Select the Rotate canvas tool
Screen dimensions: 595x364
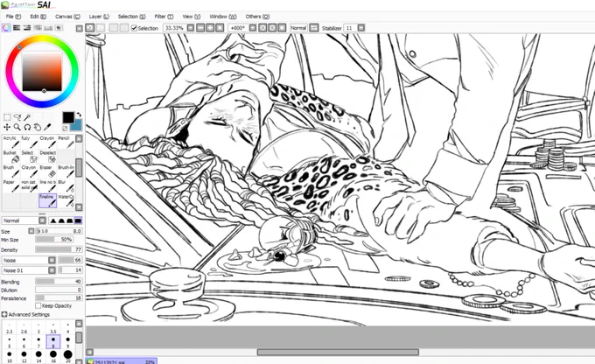pyautogui.click(x=27, y=127)
